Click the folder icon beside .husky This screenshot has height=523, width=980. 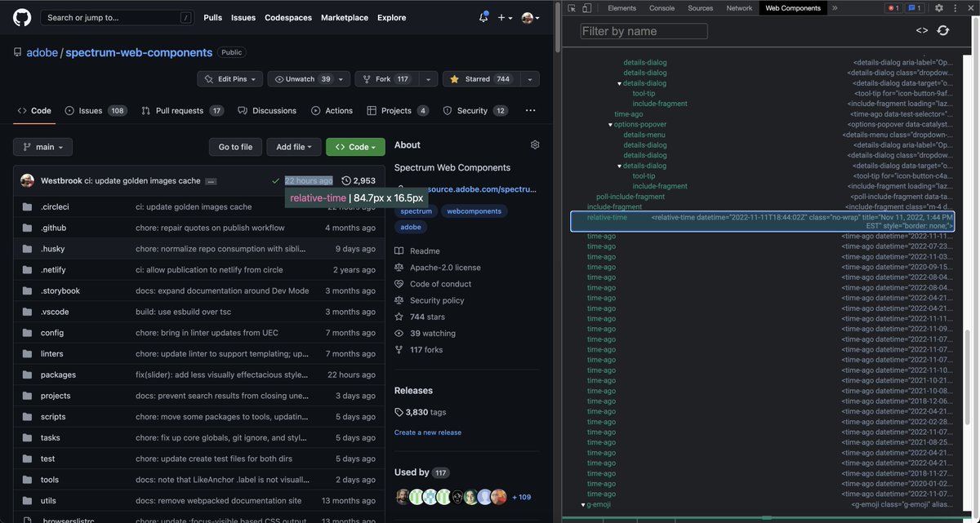[27, 249]
